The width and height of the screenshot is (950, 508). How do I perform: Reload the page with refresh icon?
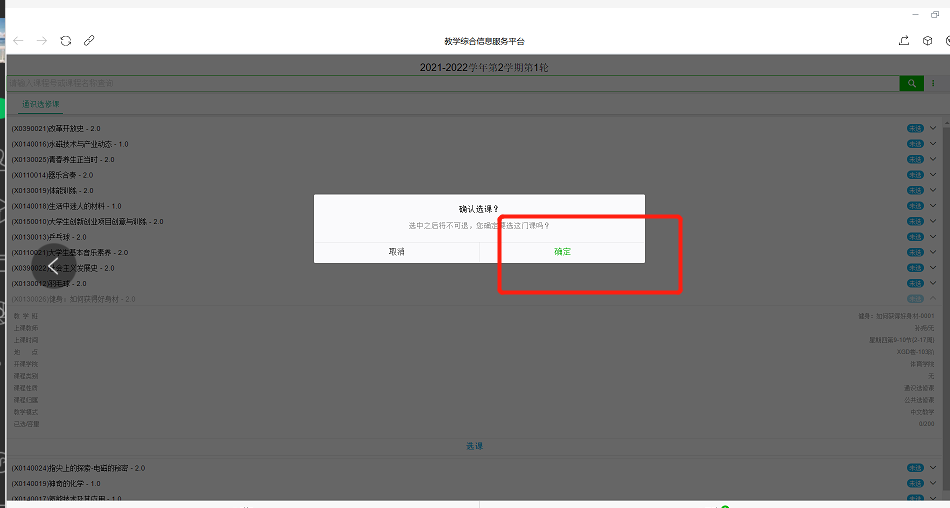[x=66, y=41]
